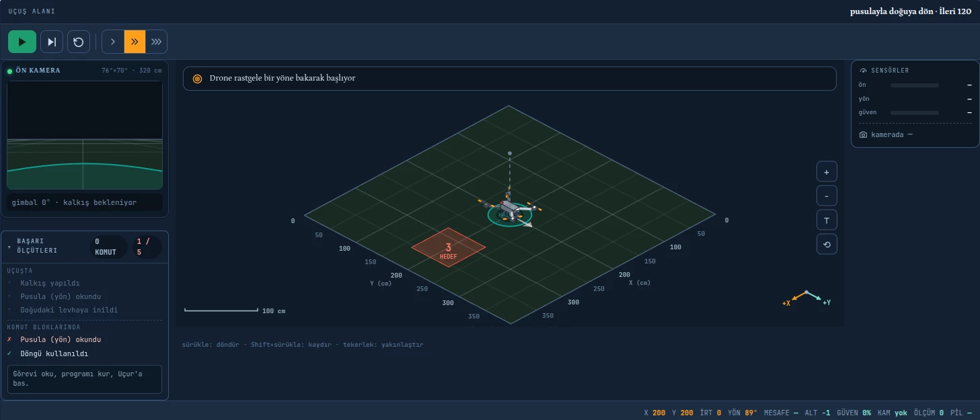Click the red-crossed 'Pusula (yön) okundu' criterion
Image resolution: width=980 pixels, height=420 pixels.
(x=61, y=339)
